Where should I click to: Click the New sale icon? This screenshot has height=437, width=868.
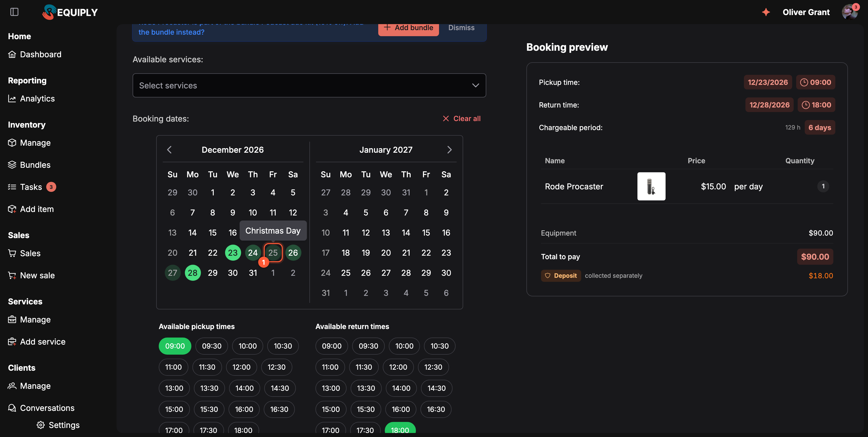pos(12,275)
